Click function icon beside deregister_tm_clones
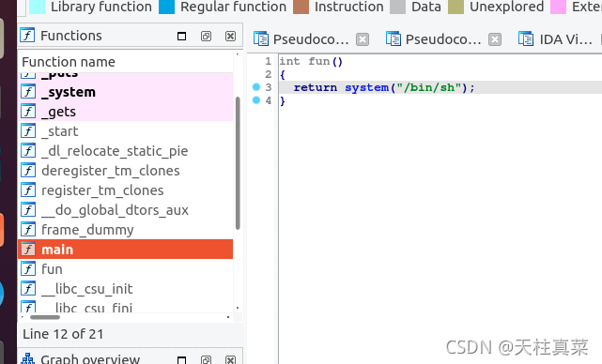Image resolution: width=602 pixels, height=364 pixels. click(28, 171)
